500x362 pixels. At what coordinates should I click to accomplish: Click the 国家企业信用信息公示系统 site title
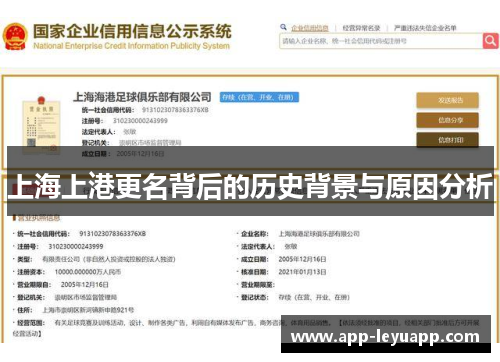pos(132,31)
